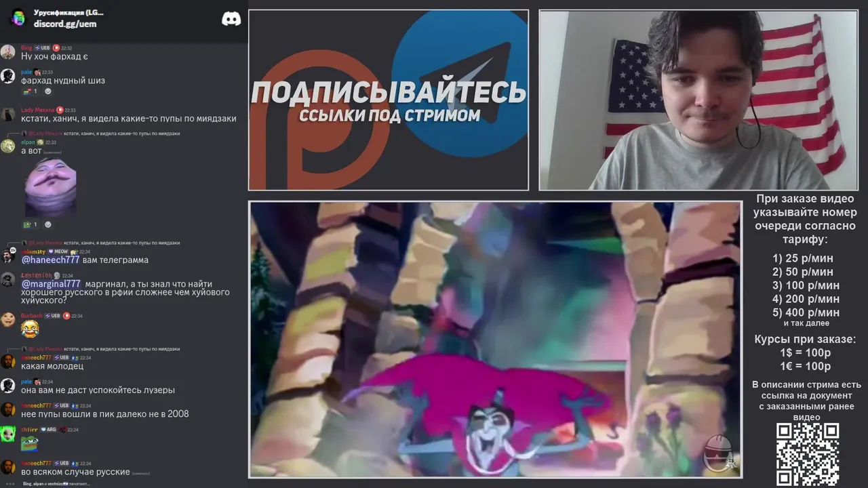Toggle the reaction under alpan's image
Viewport: 868px width, 488px height.
(31, 224)
